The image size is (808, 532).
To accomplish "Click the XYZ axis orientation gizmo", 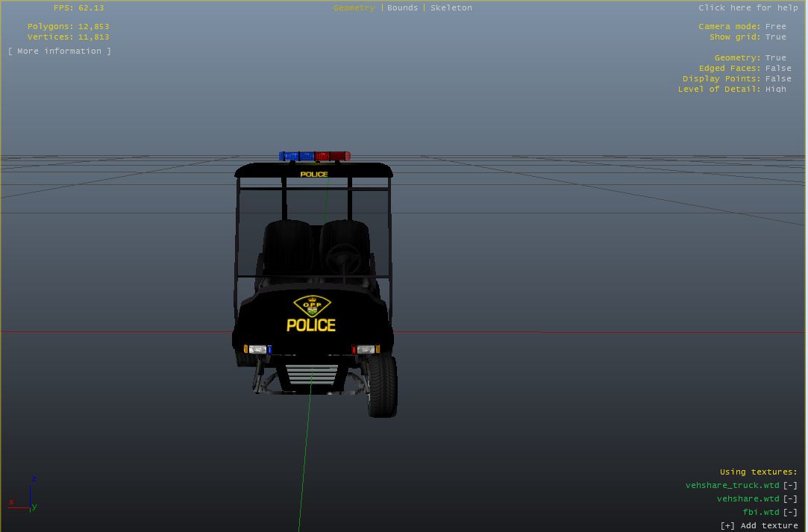I will point(28,496).
